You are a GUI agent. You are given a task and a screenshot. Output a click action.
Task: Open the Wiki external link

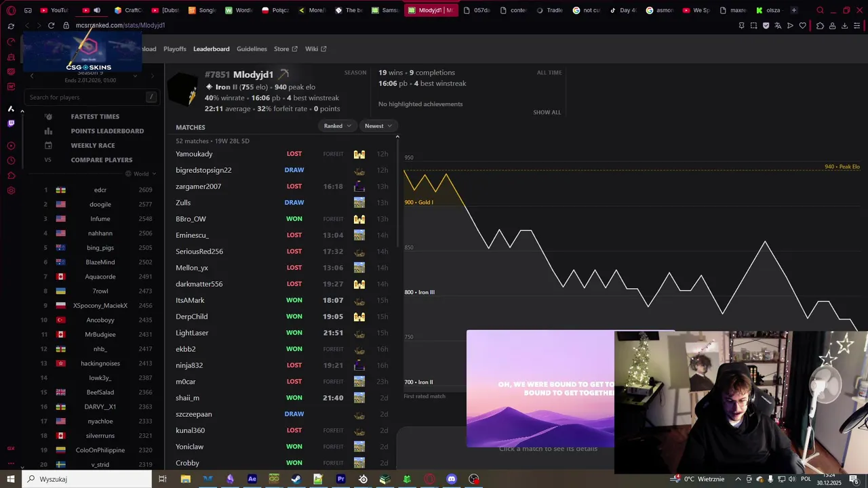(x=316, y=49)
